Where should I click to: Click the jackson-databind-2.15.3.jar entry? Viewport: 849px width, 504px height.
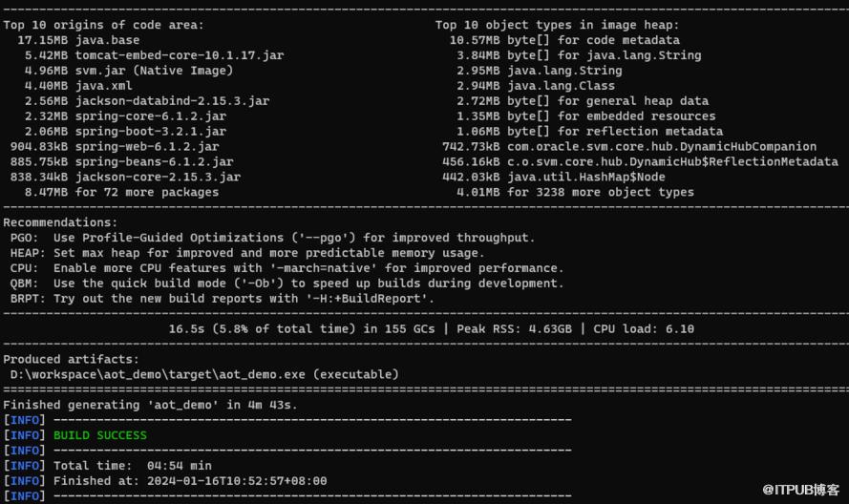point(172,100)
